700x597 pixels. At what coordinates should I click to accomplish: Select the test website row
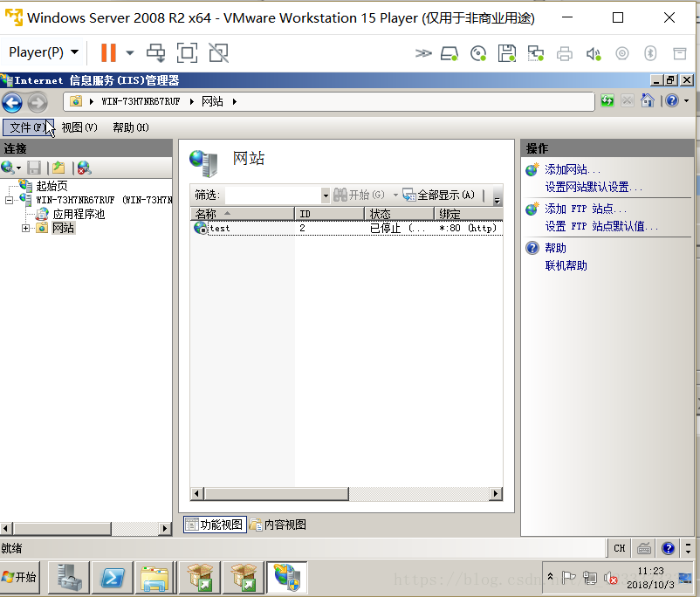pyautogui.click(x=347, y=228)
